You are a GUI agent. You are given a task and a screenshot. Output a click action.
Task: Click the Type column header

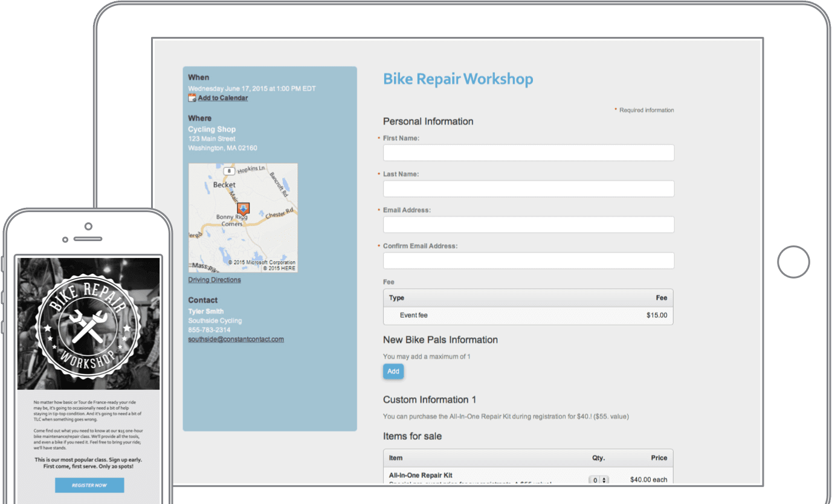tap(396, 298)
